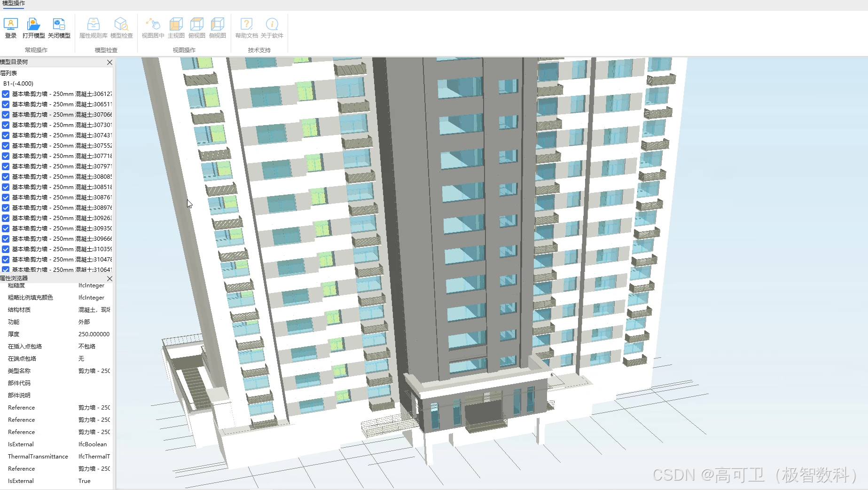
Task: Switch to 主视图 main view
Action: (175, 27)
